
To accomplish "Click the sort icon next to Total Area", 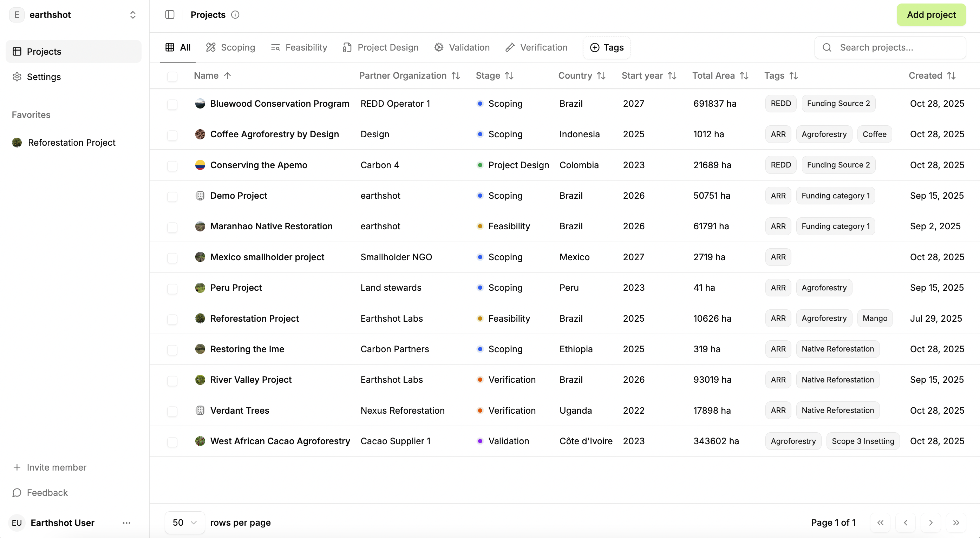I will pyautogui.click(x=744, y=76).
